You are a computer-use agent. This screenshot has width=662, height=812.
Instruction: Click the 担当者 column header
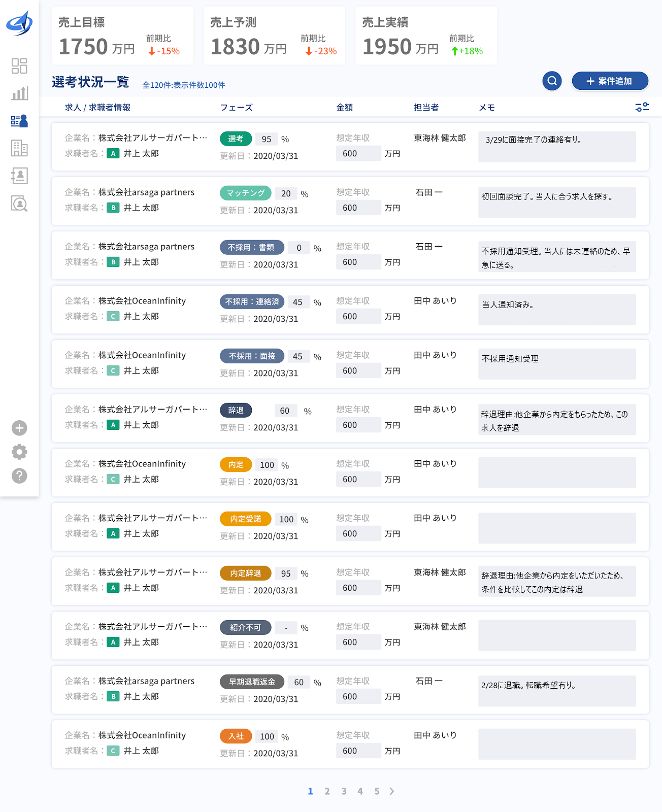point(426,108)
